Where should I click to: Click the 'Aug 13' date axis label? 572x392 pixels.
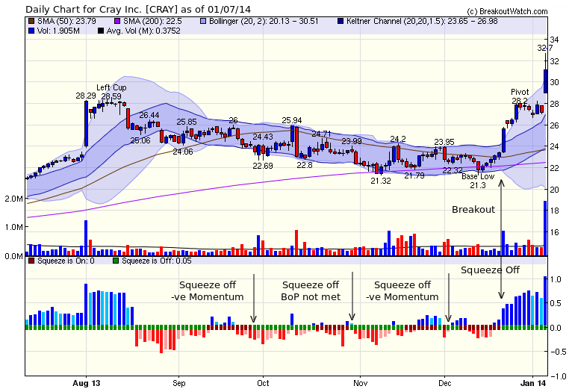(86, 383)
